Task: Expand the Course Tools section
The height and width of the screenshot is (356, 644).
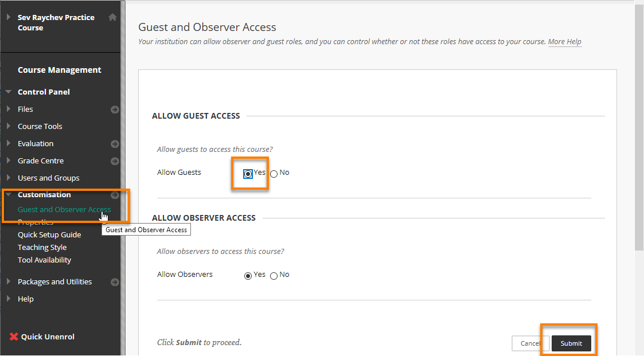Action: (x=9, y=126)
